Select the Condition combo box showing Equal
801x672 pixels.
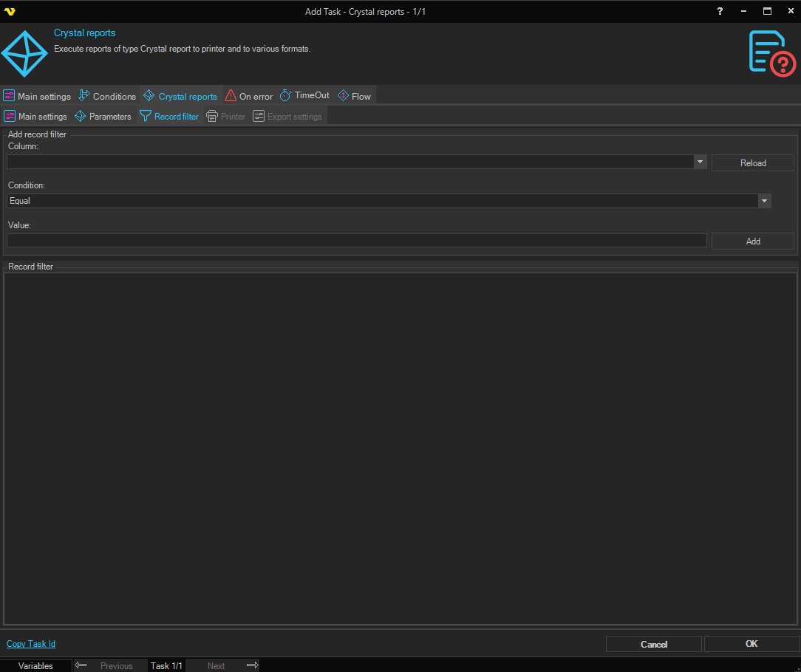click(382, 201)
